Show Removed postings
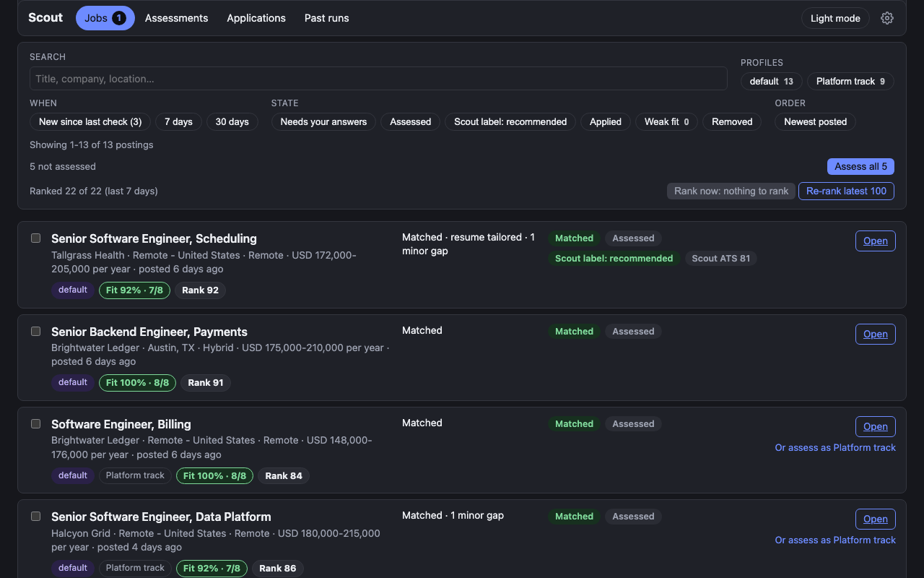Image resolution: width=924 pixels, height=578 pixels. (732, 122)
